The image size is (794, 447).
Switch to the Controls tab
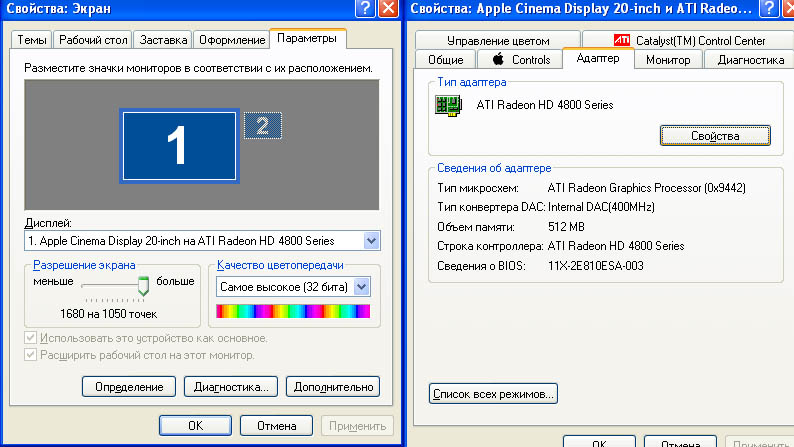[521, 60]
